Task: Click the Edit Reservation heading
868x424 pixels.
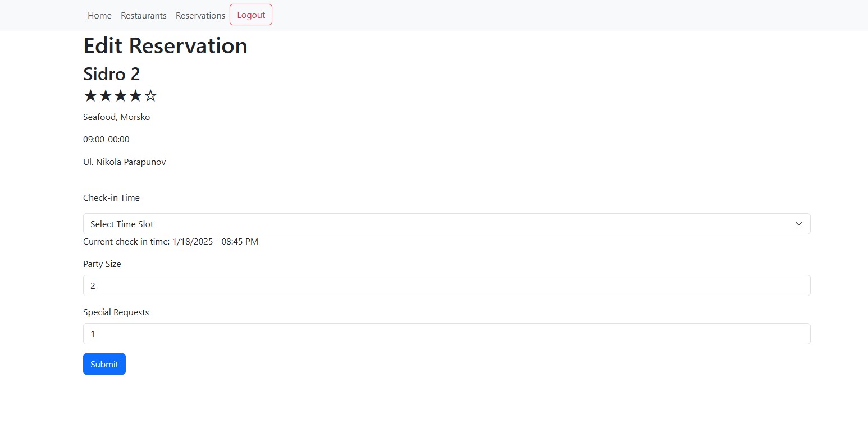Action: pyautogui.click(x=165, y=46)
